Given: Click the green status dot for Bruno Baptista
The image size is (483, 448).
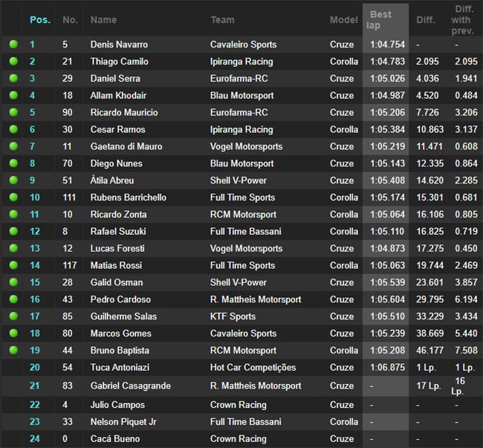Looking at the screenshot, I should (13, 350).
